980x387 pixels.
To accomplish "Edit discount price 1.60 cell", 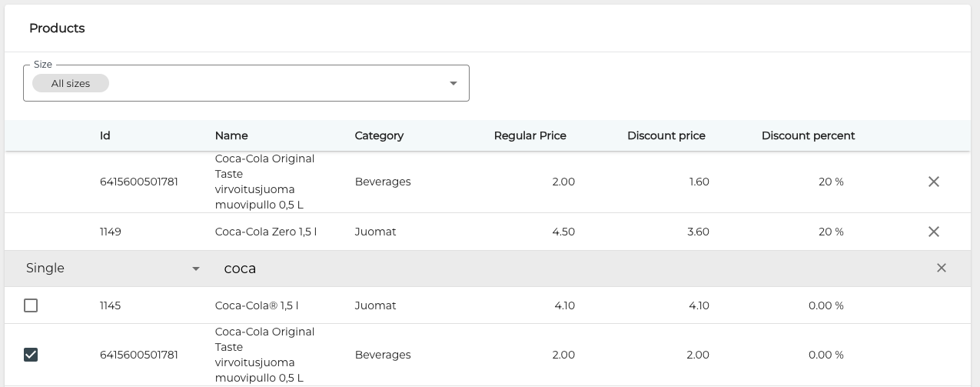I will coord(698,182).
